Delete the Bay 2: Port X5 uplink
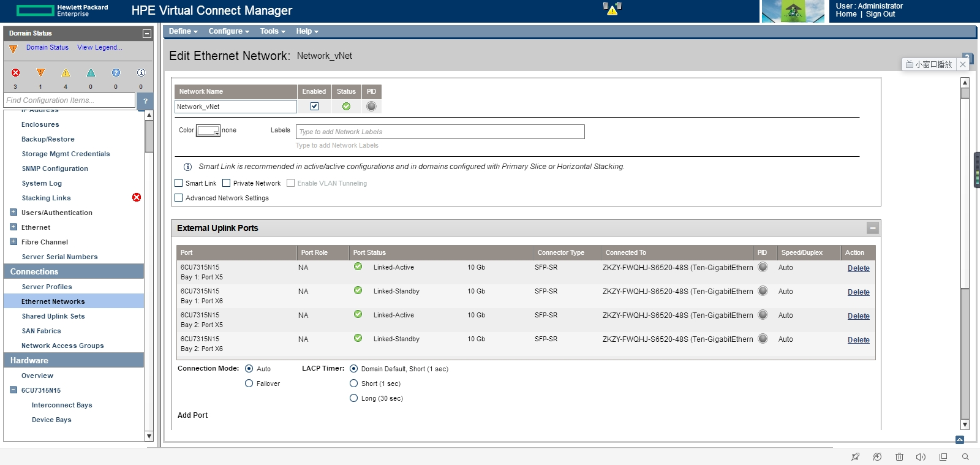The height and width of the screenshot is (465, 980). pyautogui.click(x=859, y=316)
